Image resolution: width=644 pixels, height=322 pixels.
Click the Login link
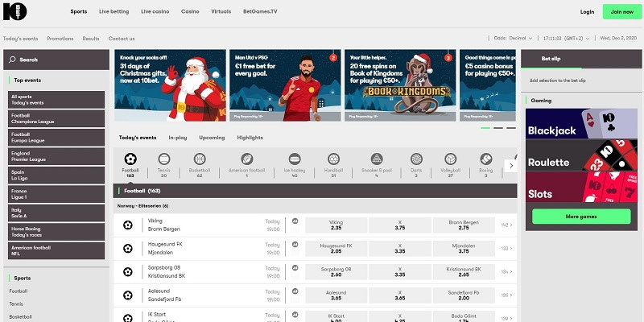tap(587, 12)
